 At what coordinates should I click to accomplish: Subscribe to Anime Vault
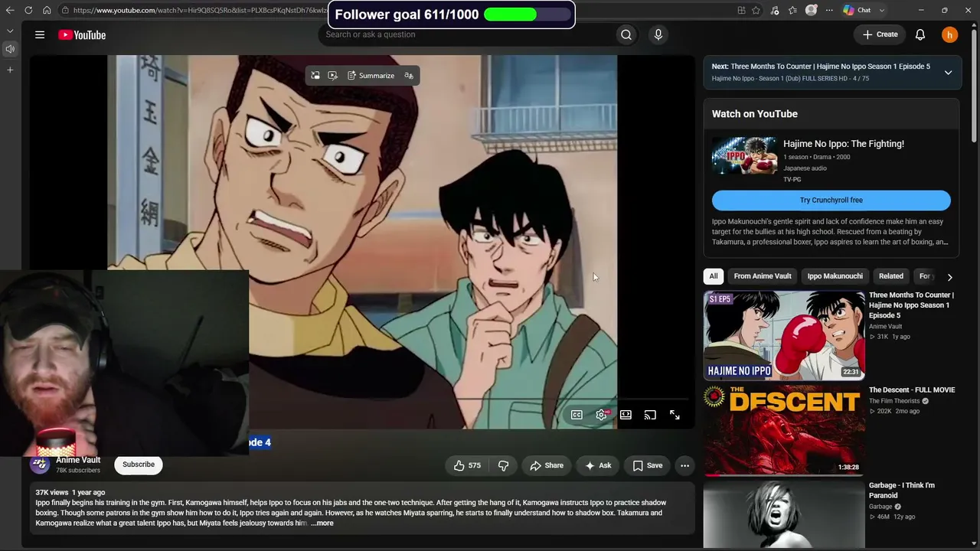[x=139, y=465]
